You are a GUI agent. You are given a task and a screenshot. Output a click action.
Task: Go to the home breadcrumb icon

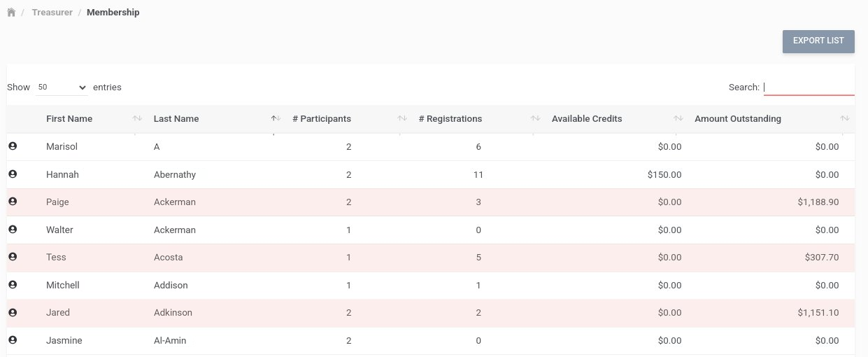coord(11,13)
